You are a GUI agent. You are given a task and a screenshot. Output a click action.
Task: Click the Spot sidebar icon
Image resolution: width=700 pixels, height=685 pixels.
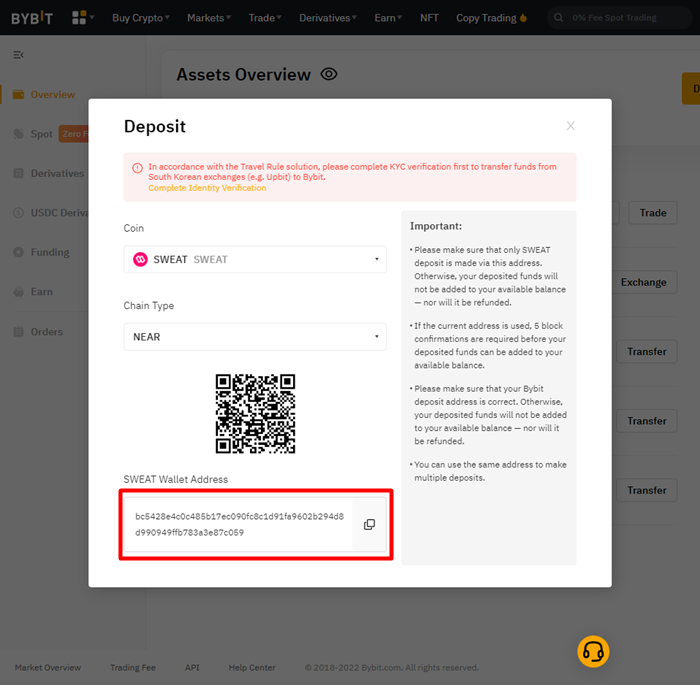18,134
